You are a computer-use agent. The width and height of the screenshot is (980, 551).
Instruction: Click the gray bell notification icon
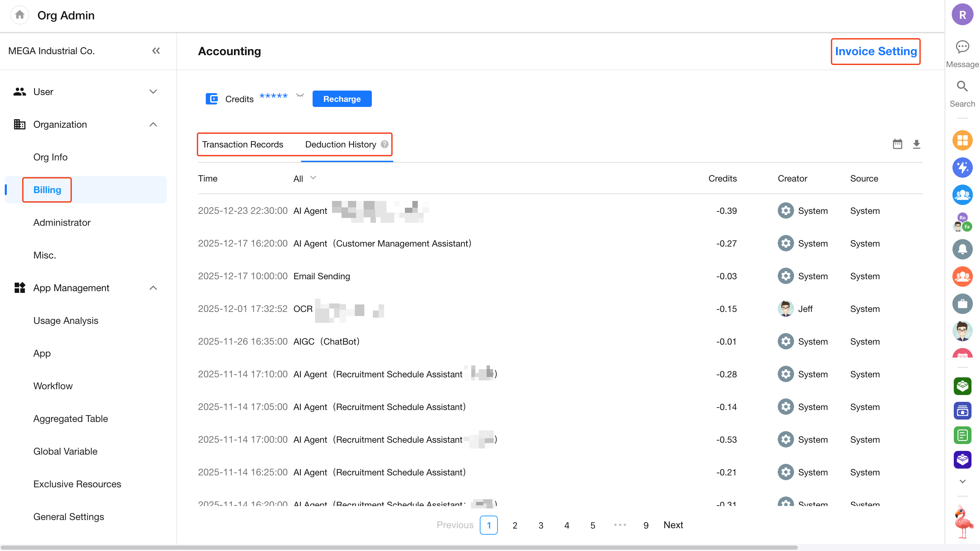point(962,249)
